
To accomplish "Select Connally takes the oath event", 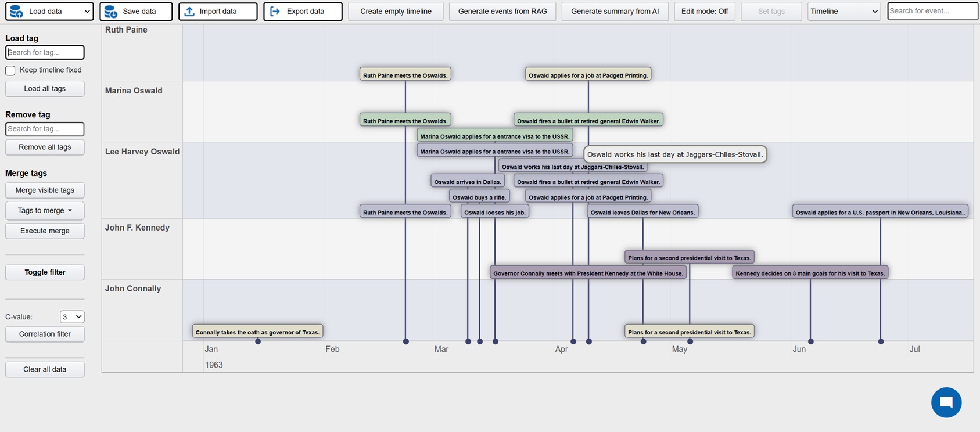I will (x=257, y=332).
